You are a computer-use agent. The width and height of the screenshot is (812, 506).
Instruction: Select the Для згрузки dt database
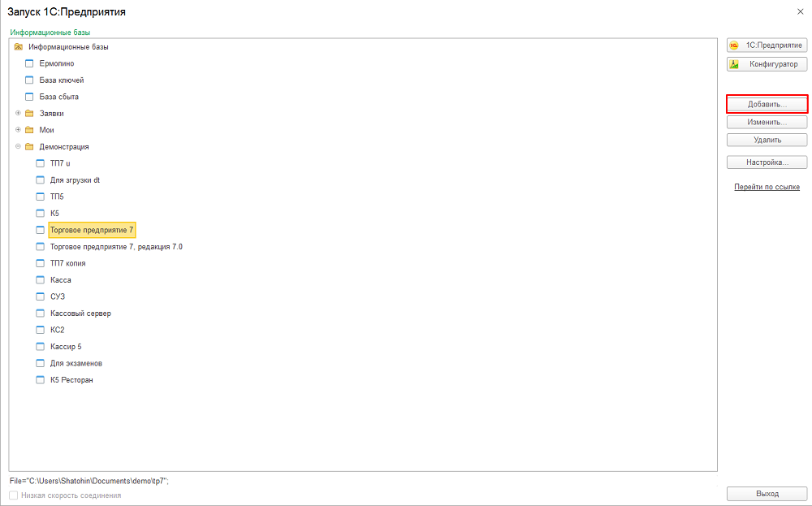tap(75, 180)
